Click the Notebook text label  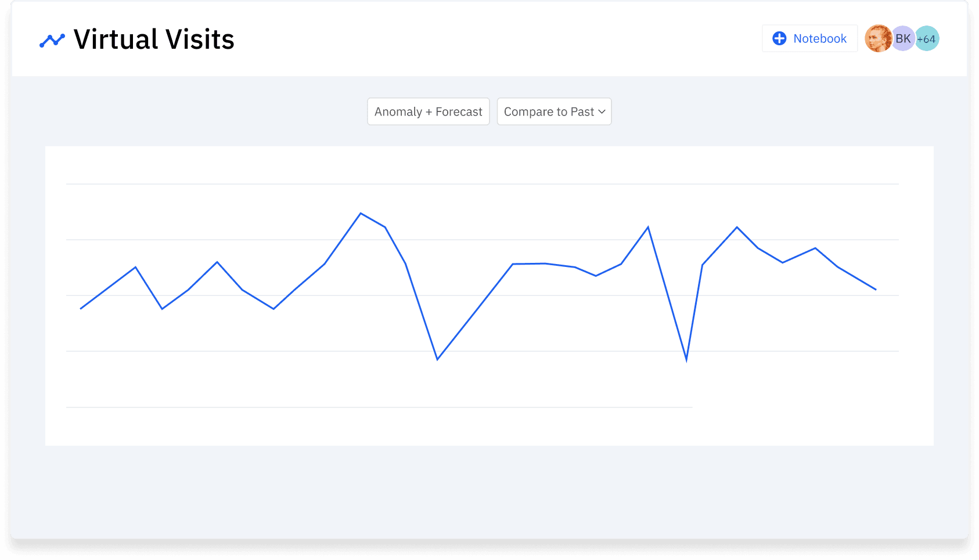click(819, 38)
